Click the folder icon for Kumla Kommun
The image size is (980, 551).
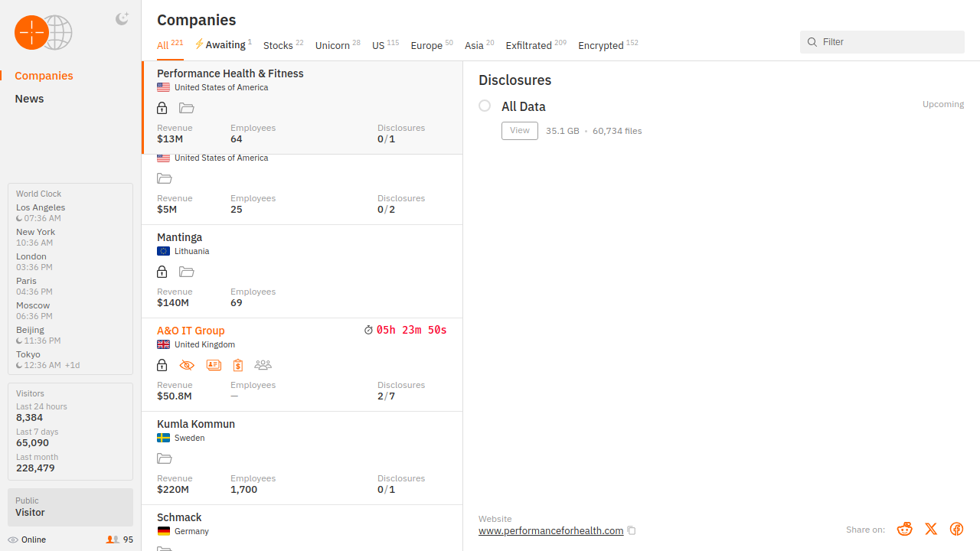[x=164, y=459]
